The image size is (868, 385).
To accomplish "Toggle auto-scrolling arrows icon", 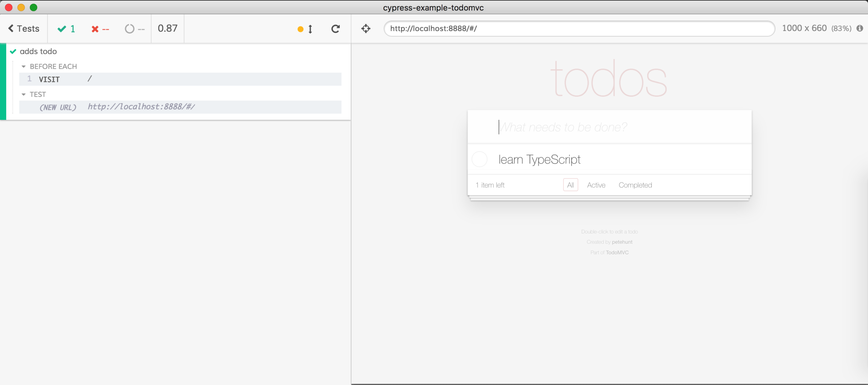I will [310, 29].
